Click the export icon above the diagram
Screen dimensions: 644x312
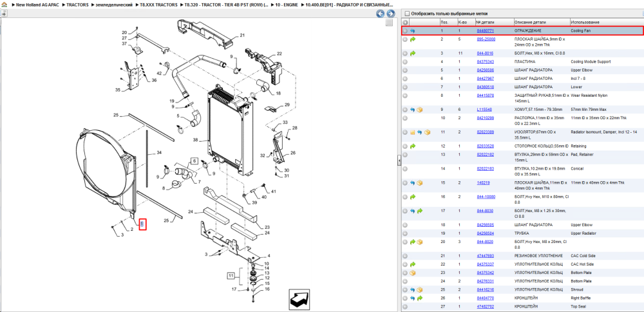tap(4, 13)
